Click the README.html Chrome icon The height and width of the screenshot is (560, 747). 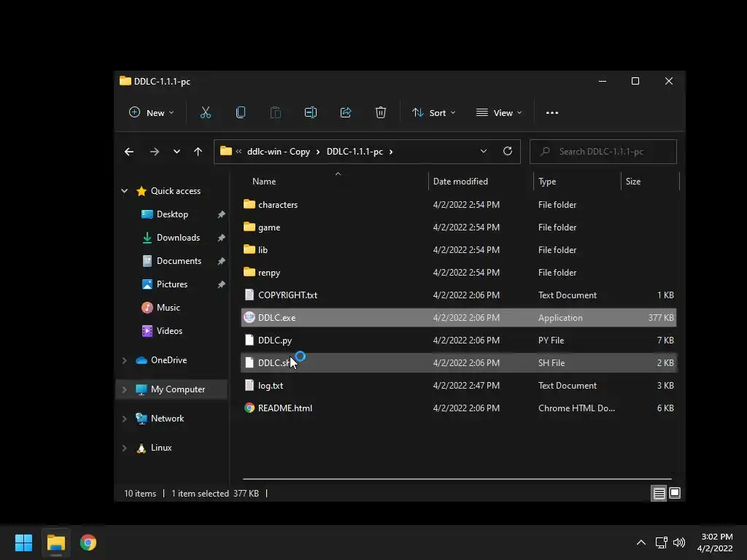tap(249, 408)
